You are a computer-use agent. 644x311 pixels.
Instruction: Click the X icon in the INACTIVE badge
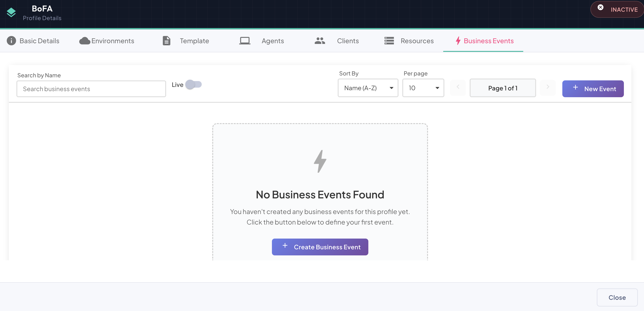point(600,7)
